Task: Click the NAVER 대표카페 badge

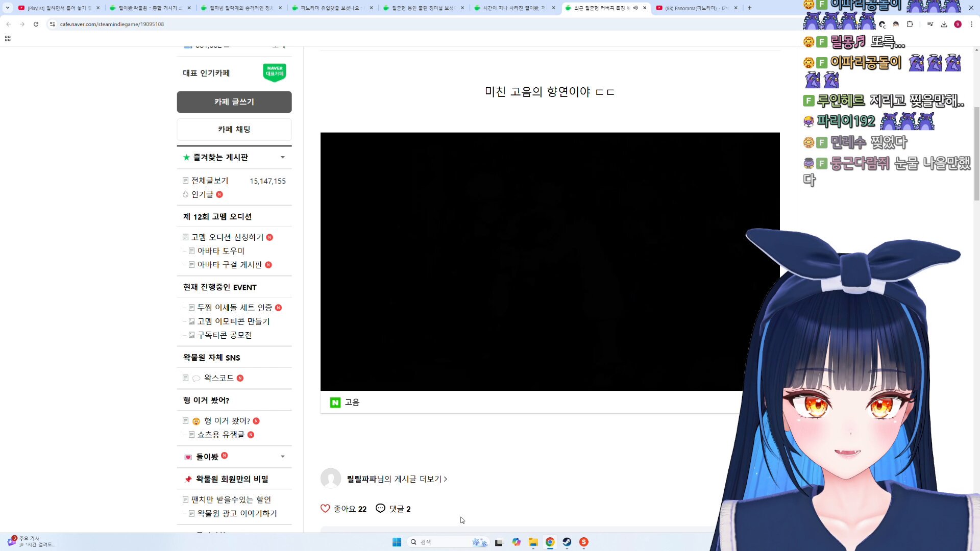Action: point(275,72)
